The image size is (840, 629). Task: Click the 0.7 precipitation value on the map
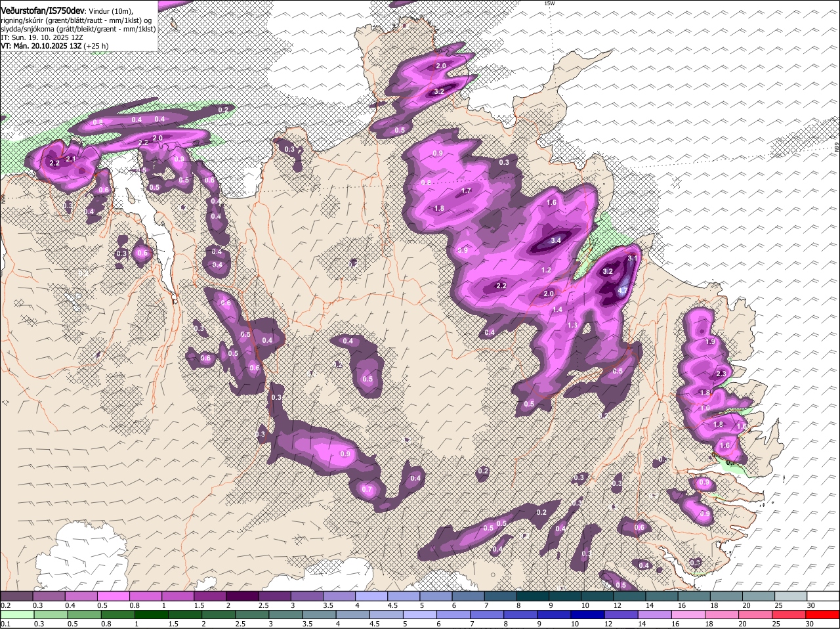coord(367,489)
